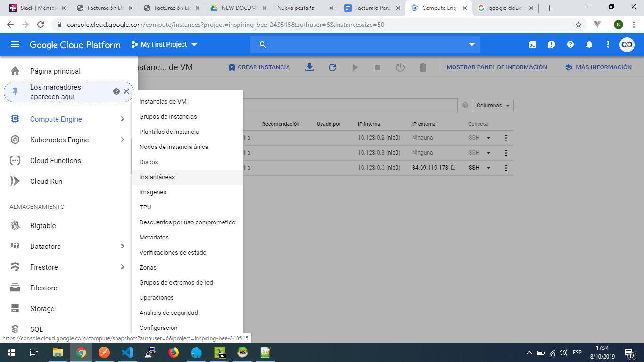644x362 pixels.
Task: Click the help question mark icon in header
Action: pyautogui.click(x=570, y=45)
